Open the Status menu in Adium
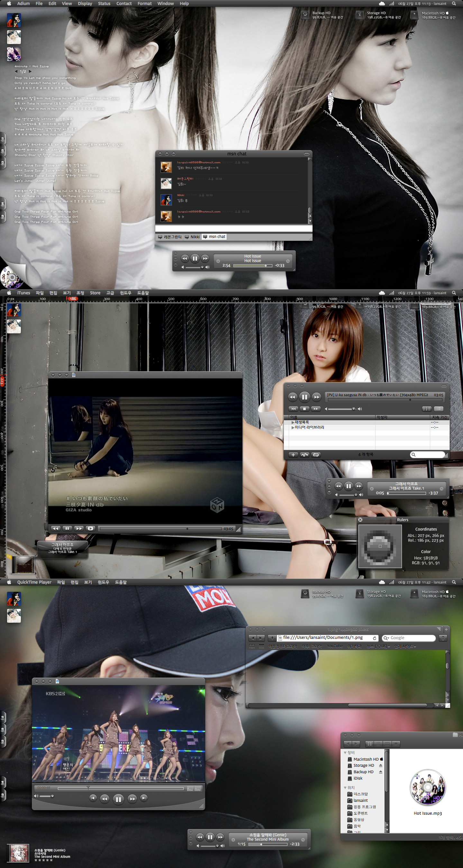Image resolution: width=463 pixels, height=868 pixels. pos(104,3)
